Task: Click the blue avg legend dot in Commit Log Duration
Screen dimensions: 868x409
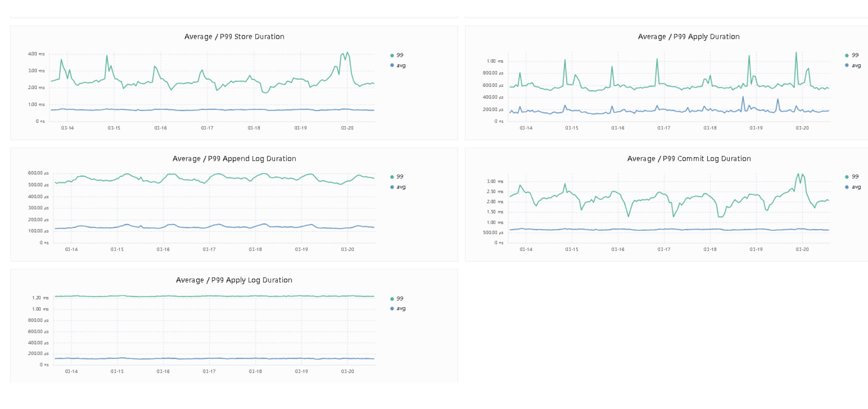Action: [x=847, y=187]
